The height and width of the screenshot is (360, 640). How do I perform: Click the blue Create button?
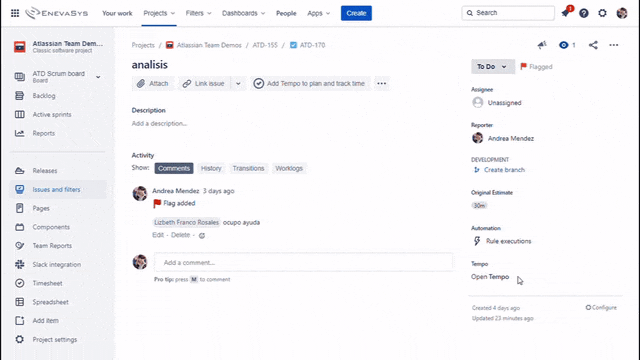356,13
